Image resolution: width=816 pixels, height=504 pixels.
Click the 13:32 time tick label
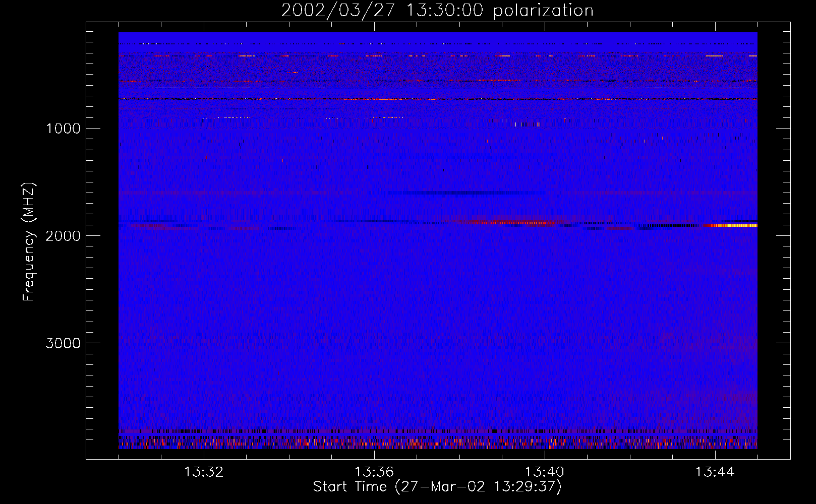coord(204,472)
